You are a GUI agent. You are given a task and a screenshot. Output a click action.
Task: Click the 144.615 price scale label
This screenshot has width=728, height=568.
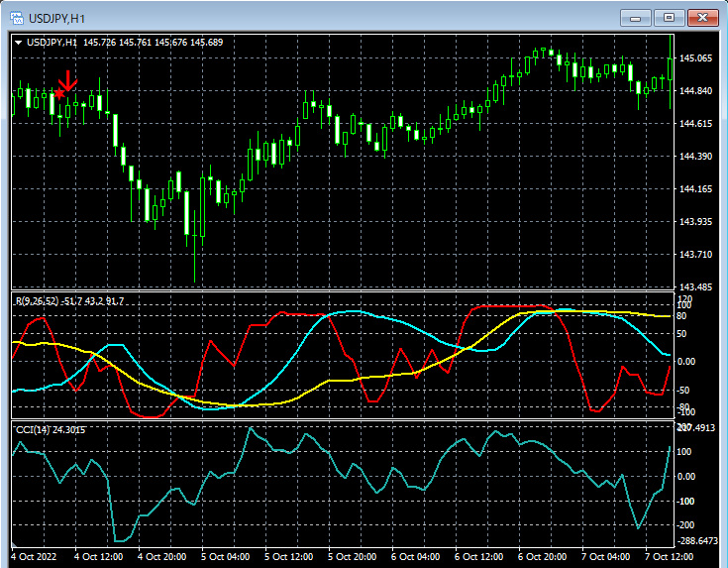tap(695, 123)
